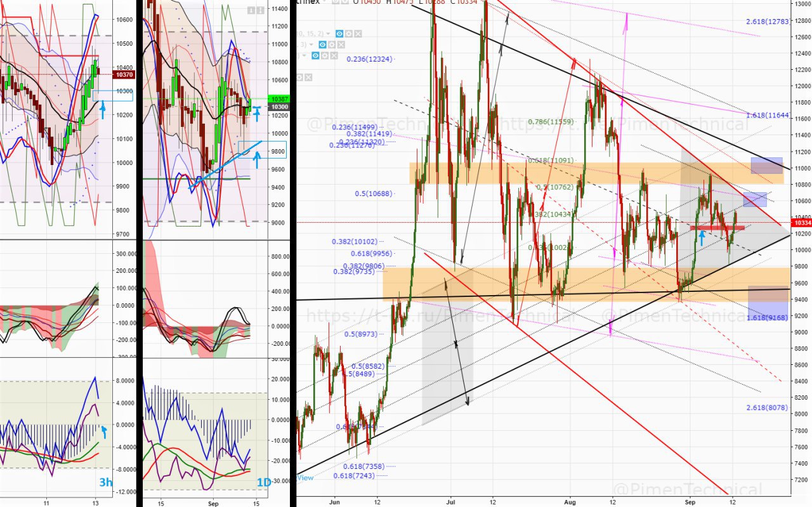Viewport: 812px width, 507px height.
Task: Click the Jul label on main time axis
Action: click(x=451, y=501)
